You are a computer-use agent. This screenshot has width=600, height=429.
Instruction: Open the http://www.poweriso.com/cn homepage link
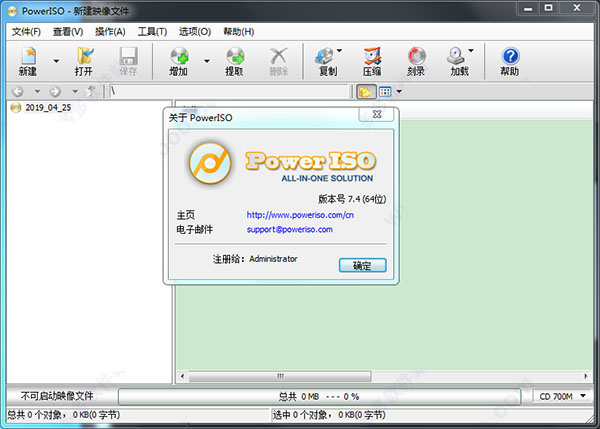300,215
